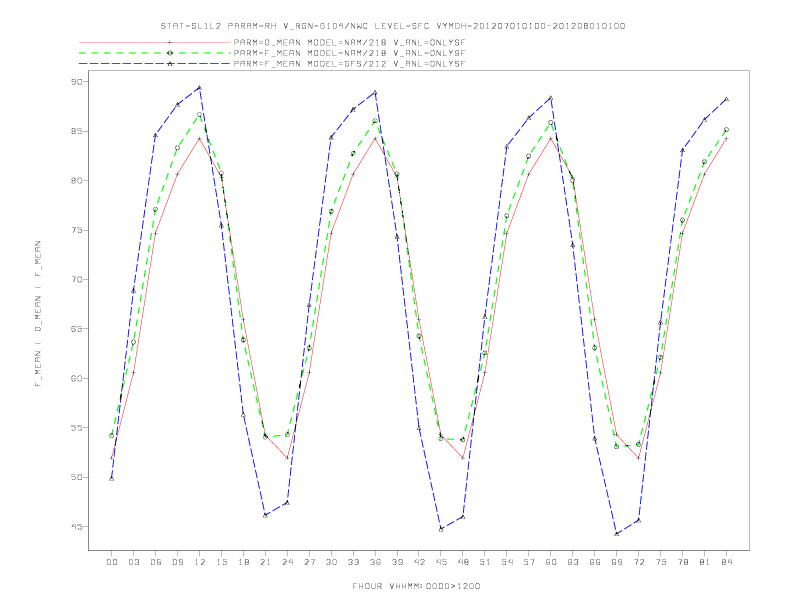Screen dimensions: 792x612
Task: Click blue GFS triangle marker at hour 12 peak
Action: pyautogui.click(x=200, y=87)
